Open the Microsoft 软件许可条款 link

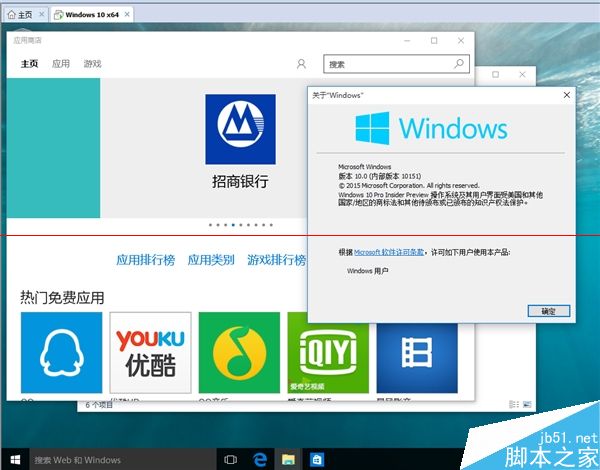click(x=389, y=252)
